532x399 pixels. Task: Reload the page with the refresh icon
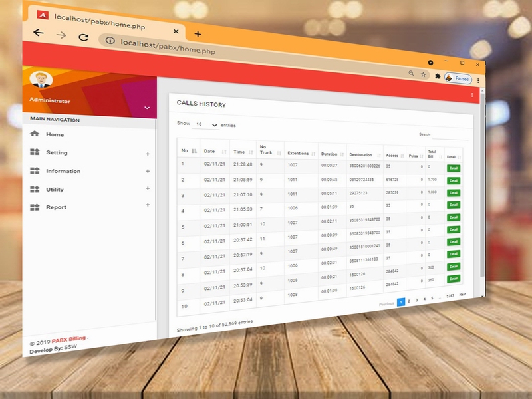(83, 38)
